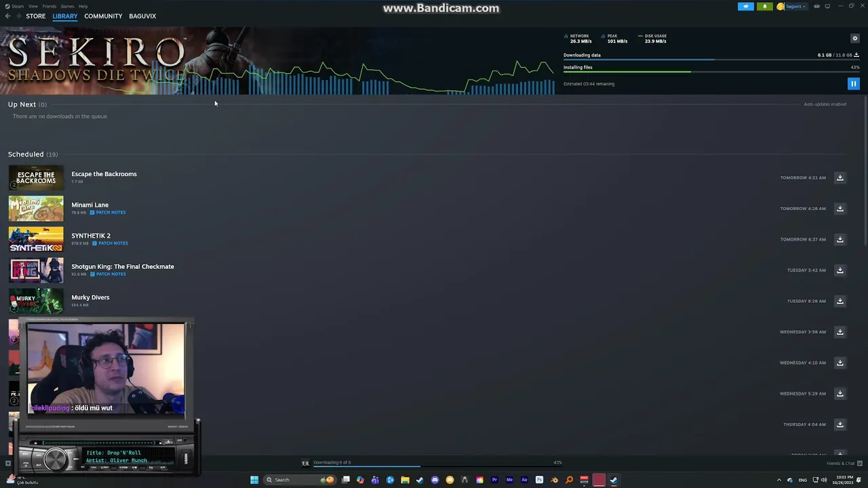Viewport: 868px width, 488px height.
Task: Click download icon for Wednesday 5:29 AM item
Action: click(x=840, y=394)
